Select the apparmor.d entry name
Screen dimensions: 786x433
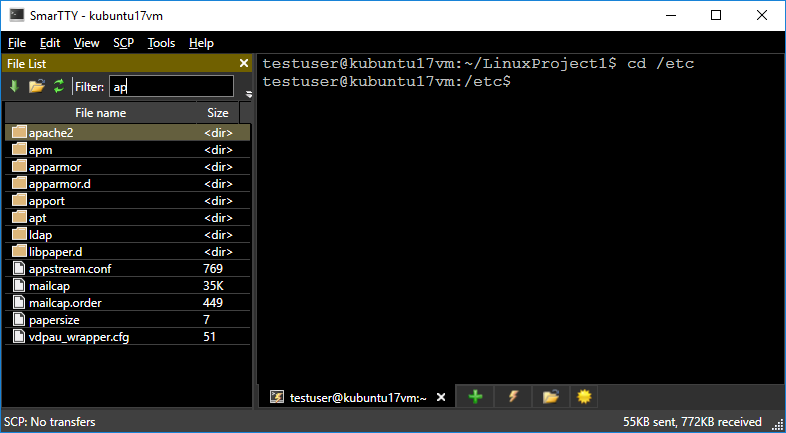(x=60, y=184)
